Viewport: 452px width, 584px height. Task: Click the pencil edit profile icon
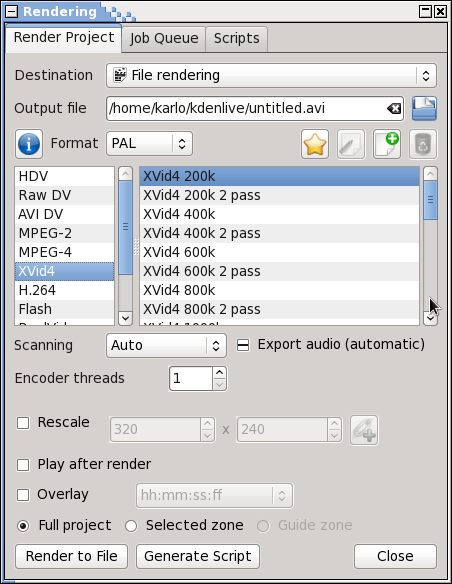[x=351, y=144]
